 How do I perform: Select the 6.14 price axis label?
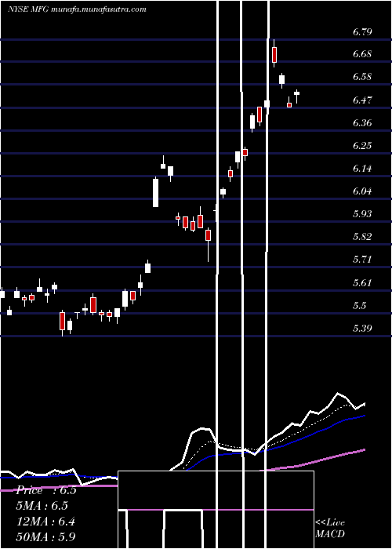[x=362, y=169]
